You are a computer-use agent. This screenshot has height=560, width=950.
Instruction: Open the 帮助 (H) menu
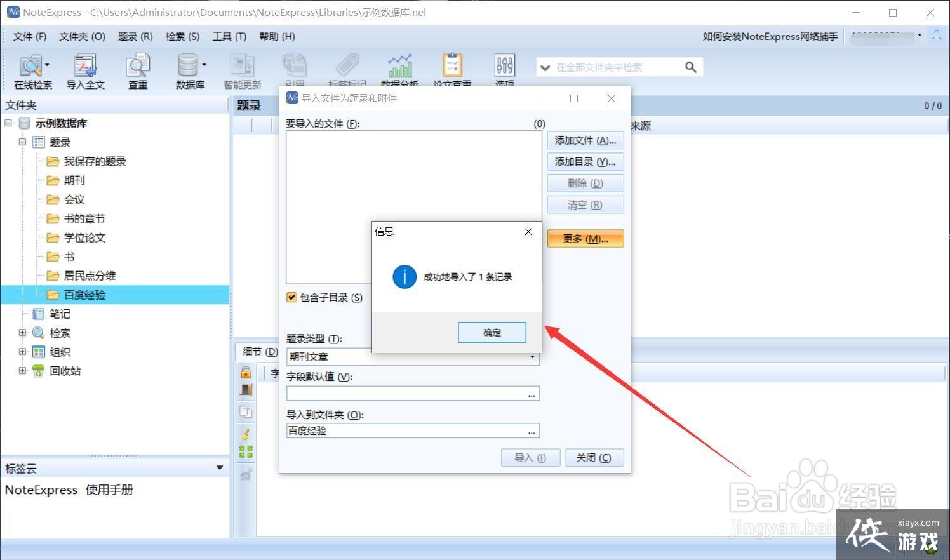pyautogui.click(x=277, y=36)
